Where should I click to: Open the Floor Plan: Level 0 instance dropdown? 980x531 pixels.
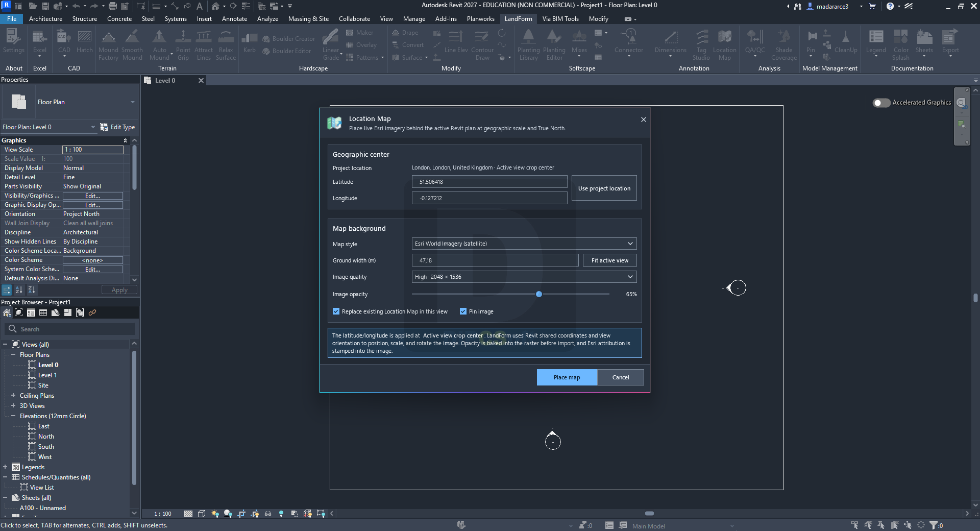(x=49, y=127)
